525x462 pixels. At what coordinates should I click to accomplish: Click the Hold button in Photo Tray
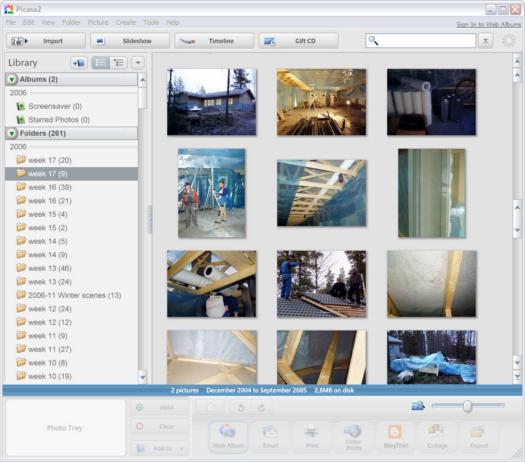[x=159, y=407]
